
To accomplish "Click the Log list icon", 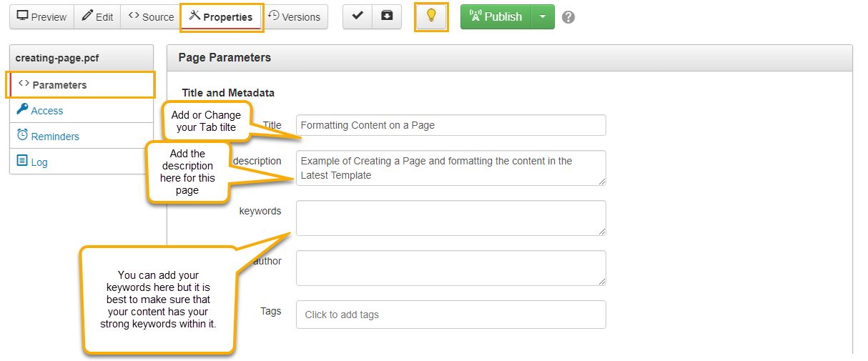I will [x=22, y=162].
